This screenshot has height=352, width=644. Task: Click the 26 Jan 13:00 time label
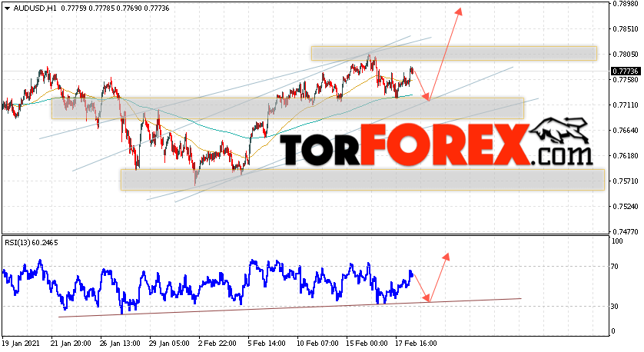pyautogui.click(x=121, y=344)
